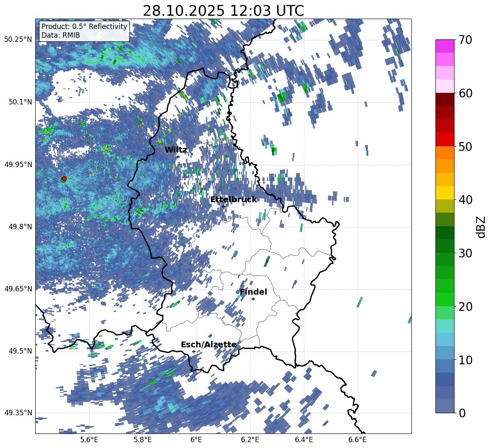The image size is (491, 448).
Task: Click the Esch/Alzette cross marker
Action: (194, 351)
